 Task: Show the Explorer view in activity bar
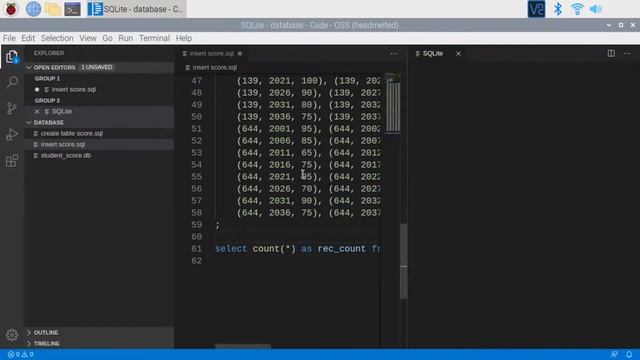pyautogui.click(x=12, y=57)
